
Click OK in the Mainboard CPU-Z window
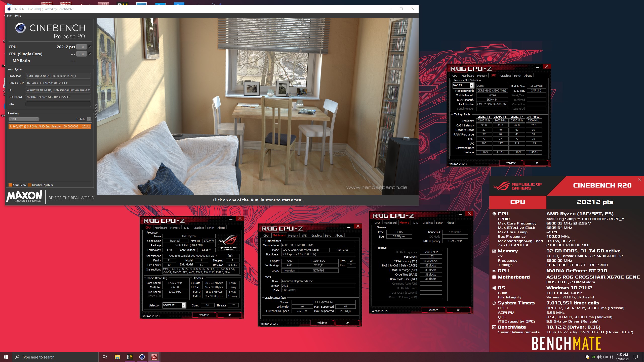(x=347, y=323)
